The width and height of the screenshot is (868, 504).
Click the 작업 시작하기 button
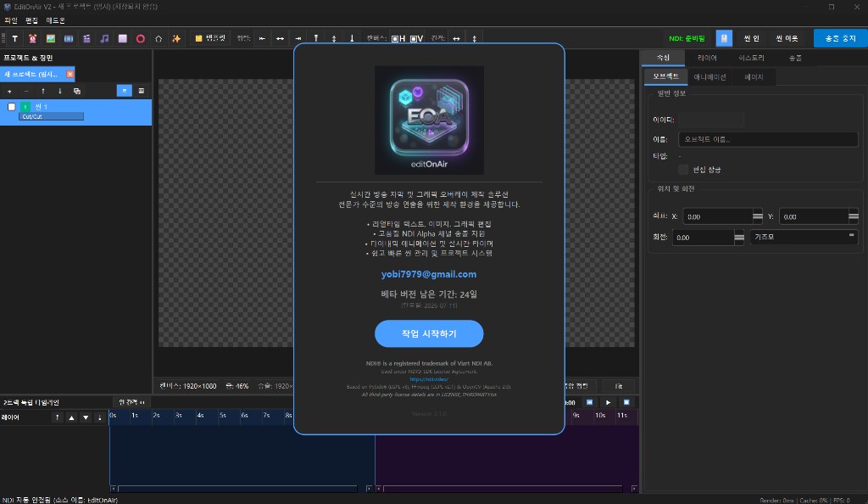[429, 333]
